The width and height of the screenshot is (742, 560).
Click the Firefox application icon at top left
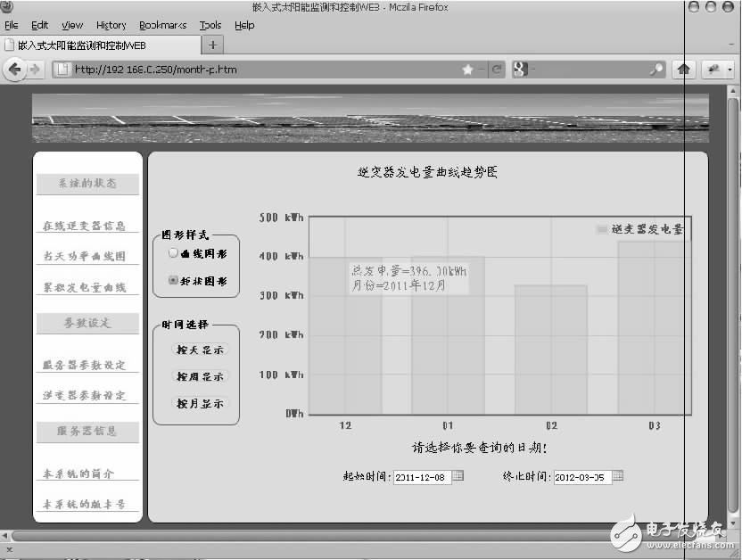click(8, 7)
